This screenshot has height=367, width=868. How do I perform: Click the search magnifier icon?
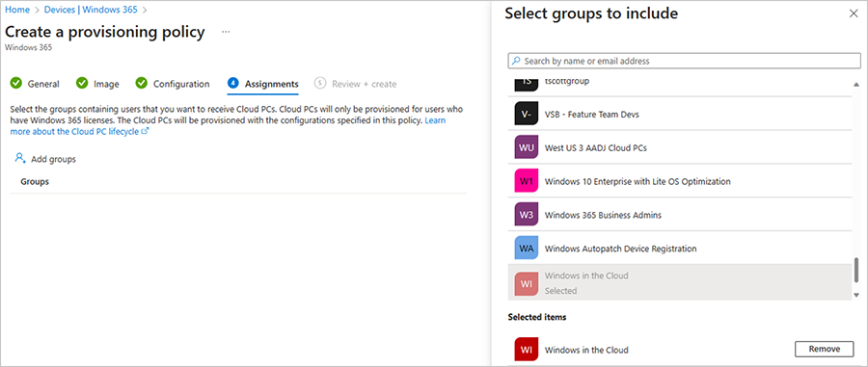(x=516, y=61)
